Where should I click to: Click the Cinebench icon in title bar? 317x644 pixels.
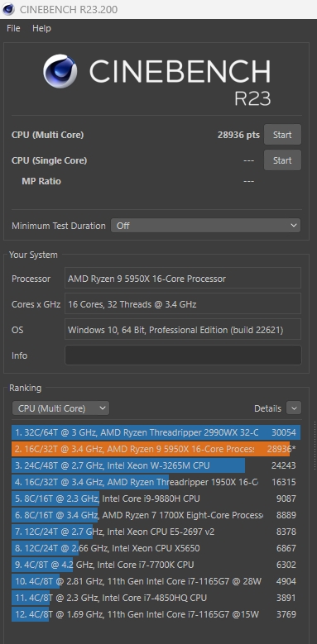[x=8, y=9]
